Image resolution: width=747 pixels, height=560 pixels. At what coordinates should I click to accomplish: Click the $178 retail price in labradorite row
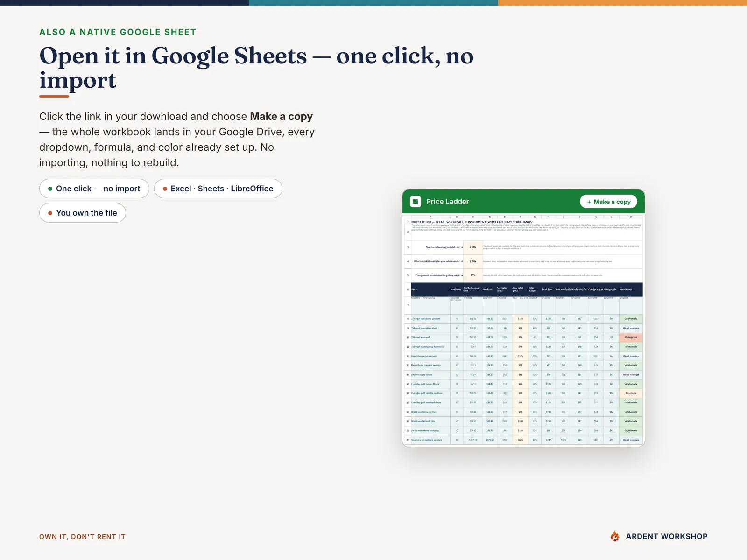pyautogui.click(x=520, y=319)
